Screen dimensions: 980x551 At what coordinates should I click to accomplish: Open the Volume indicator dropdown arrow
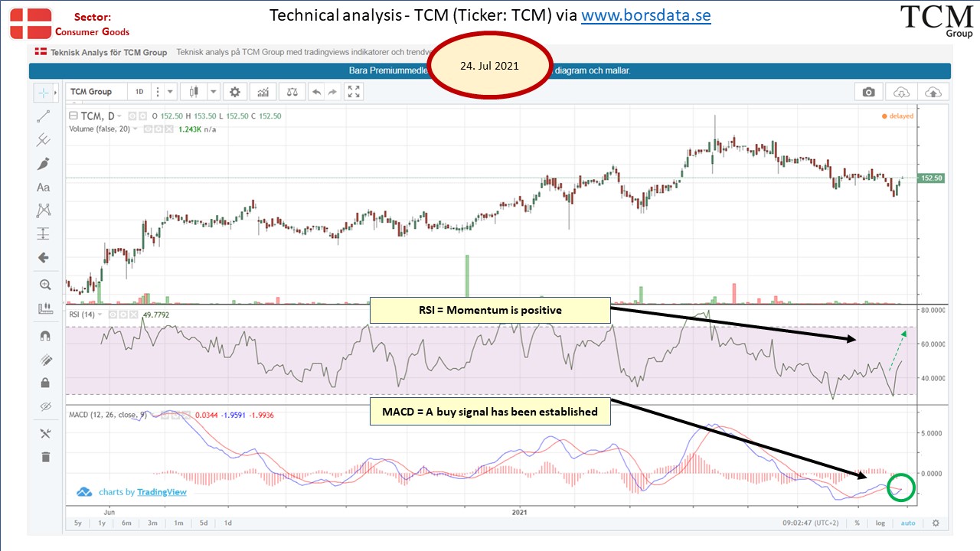(x=136, y=129)
